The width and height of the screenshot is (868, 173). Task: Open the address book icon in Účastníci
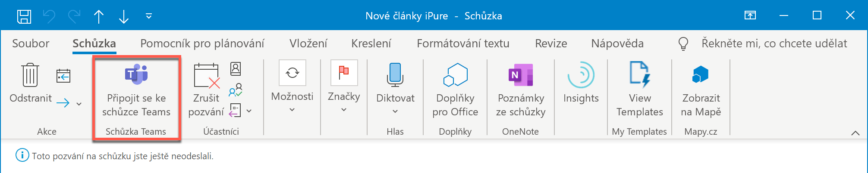tap(236, 68)
